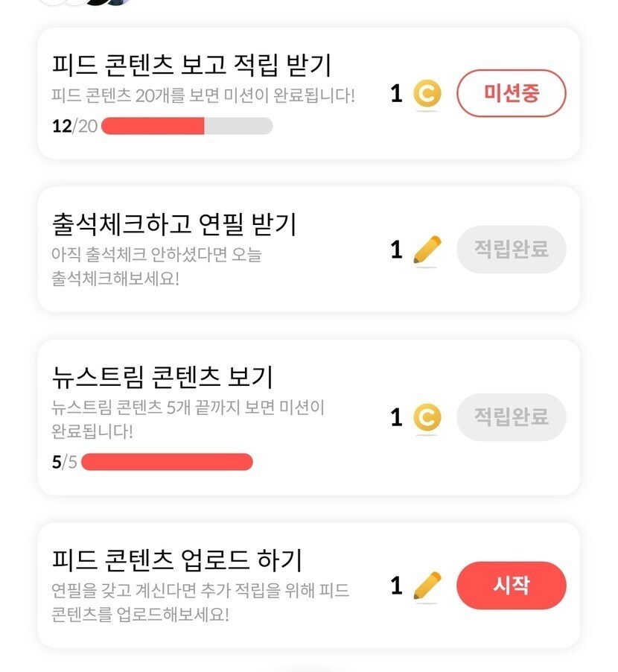
Task: Open the 피드 콘텐츠 업로드 하기 title
Action: (x=177, y=560)
